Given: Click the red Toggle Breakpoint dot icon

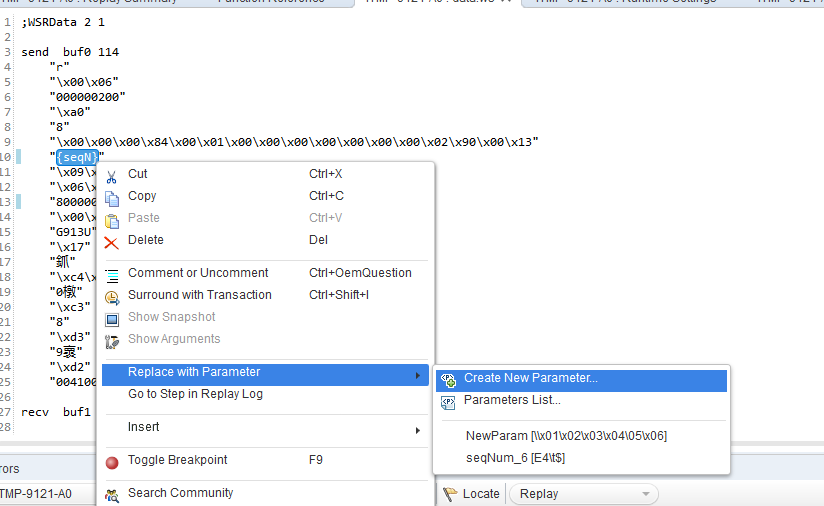Looking at the screenshot, I should [x=112, y=461].
